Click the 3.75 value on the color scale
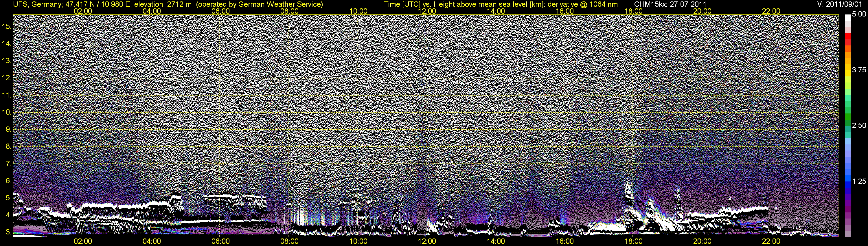Screen dimensions: 868x246 tap(859, 70)
